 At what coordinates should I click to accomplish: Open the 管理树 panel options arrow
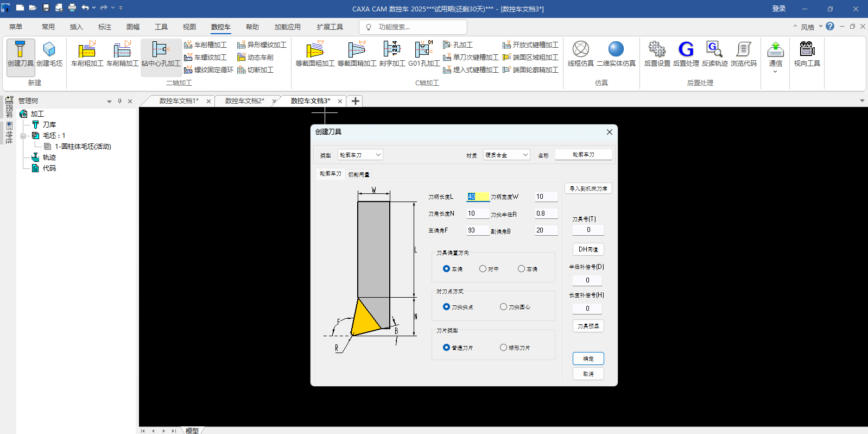109,101
